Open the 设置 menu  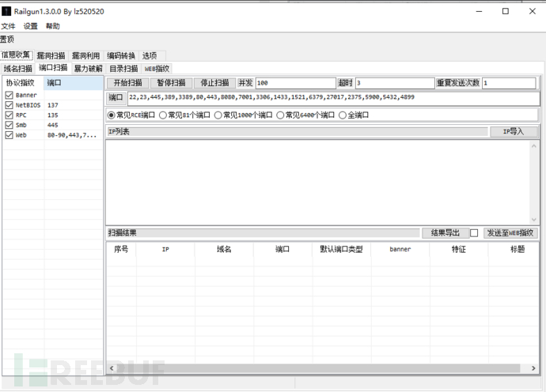pos(31,26)
